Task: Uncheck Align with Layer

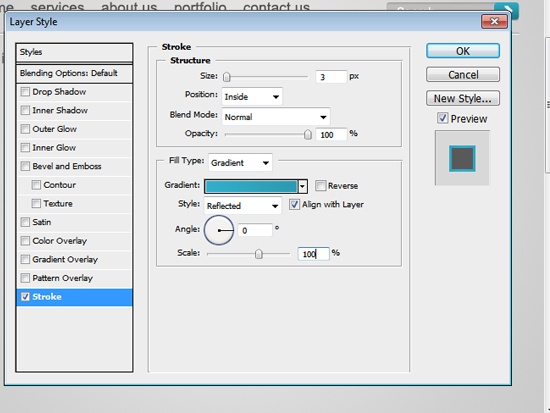Action: (x=294, y=204)
